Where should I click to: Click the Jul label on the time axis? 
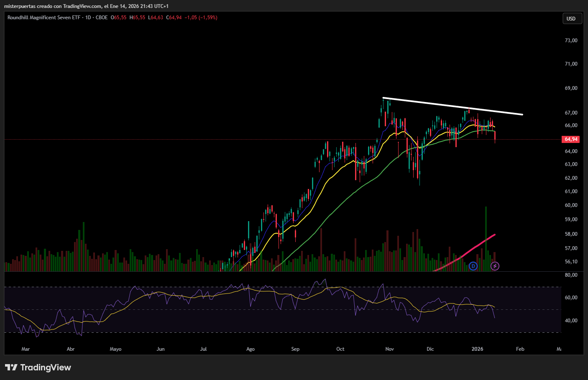pos(204,349)
